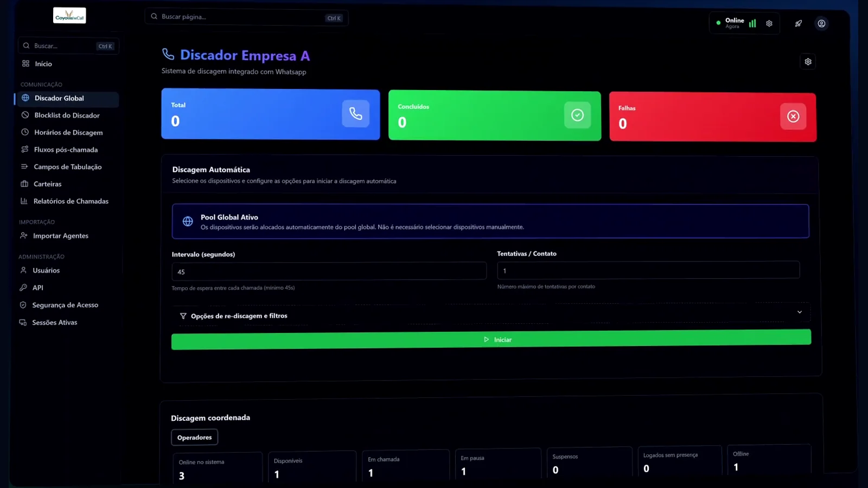Image resolution: width=868 pixels, height=488 pixels.
Task: Click the sidebar Buscar search field
Action: tap(68, 46)
